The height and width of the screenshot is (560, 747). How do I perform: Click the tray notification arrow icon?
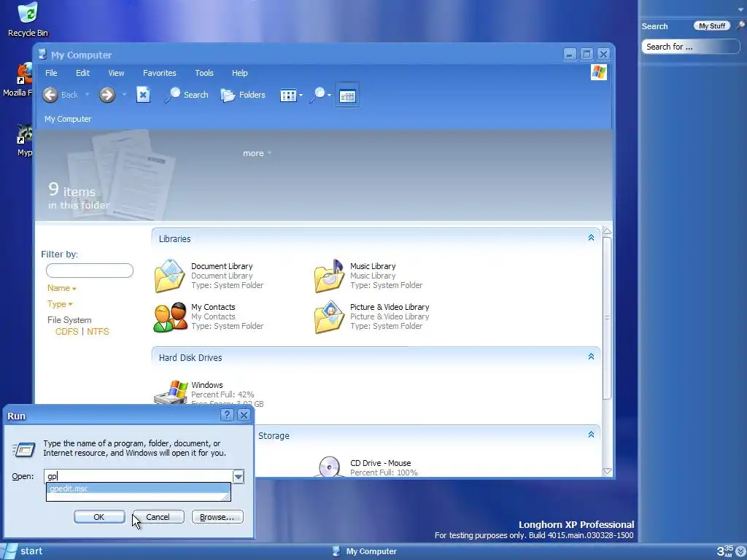(x=741, y=551)
